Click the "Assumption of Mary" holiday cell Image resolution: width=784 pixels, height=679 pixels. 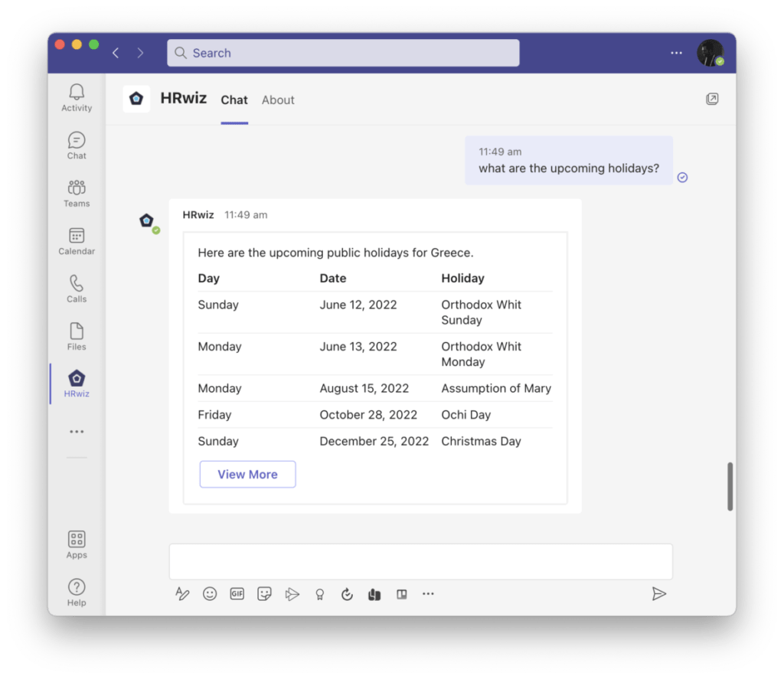pos(496,388)
